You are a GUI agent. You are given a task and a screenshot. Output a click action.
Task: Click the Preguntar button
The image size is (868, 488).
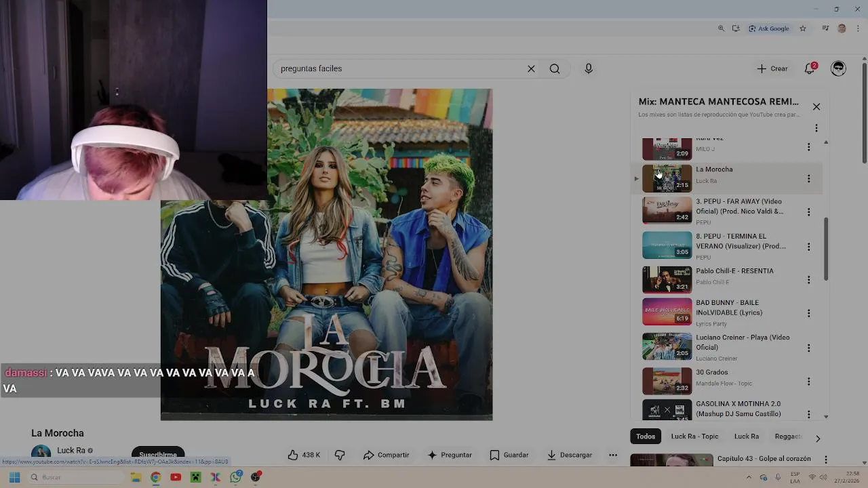coord(450,455)
